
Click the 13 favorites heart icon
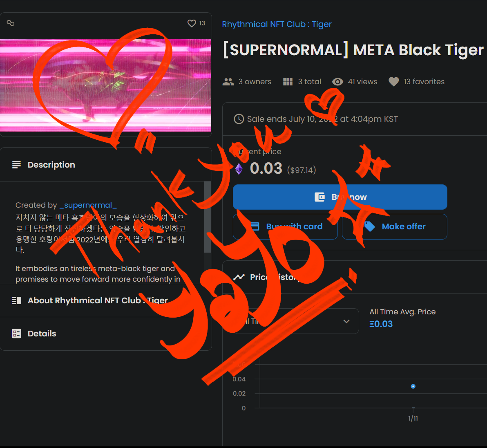(394, 82)
